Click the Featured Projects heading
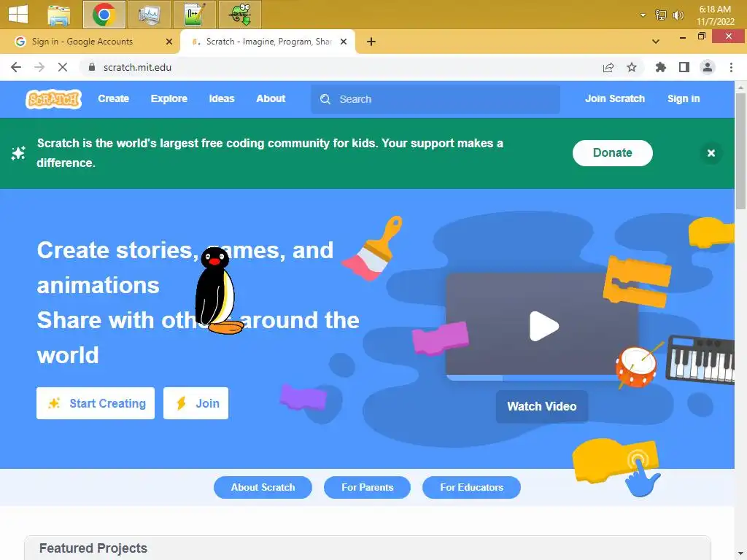747x560 pixels. [x=93, y=548]
